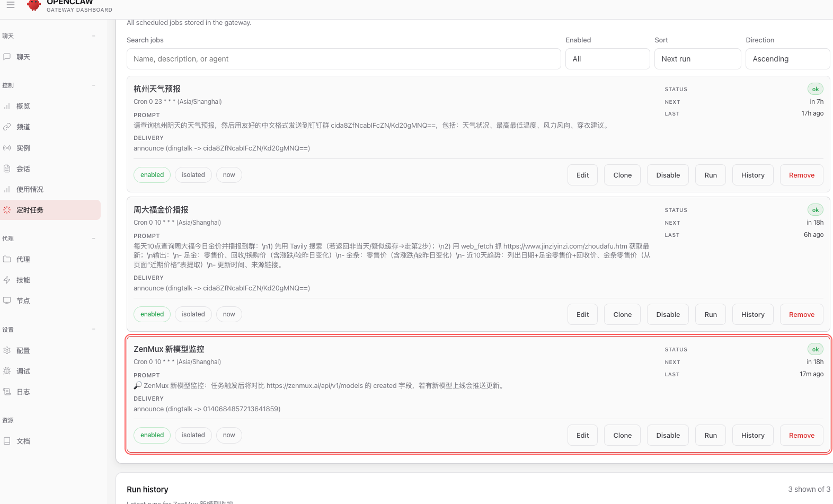Edit the 杭州天气预报 job
Screen dimensions: 833x504
click(583, 175)
